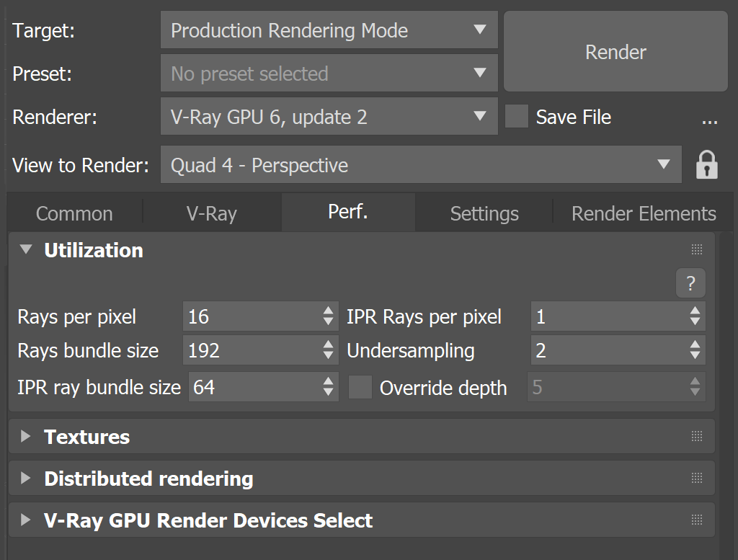Toggle Save File off after rendering setup
This screenshot has width=738, height=560.
517,117
